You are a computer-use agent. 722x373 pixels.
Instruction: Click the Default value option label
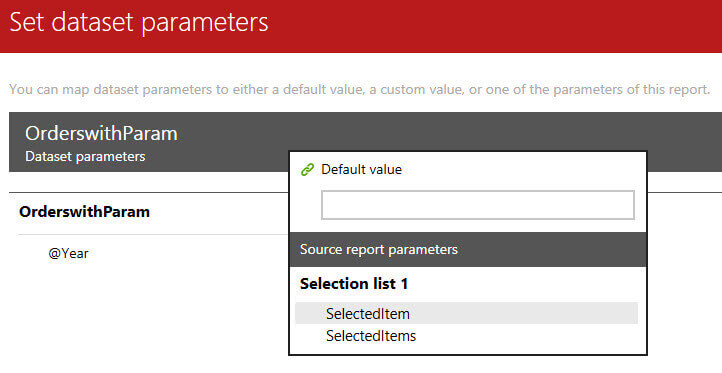[361, 169]
